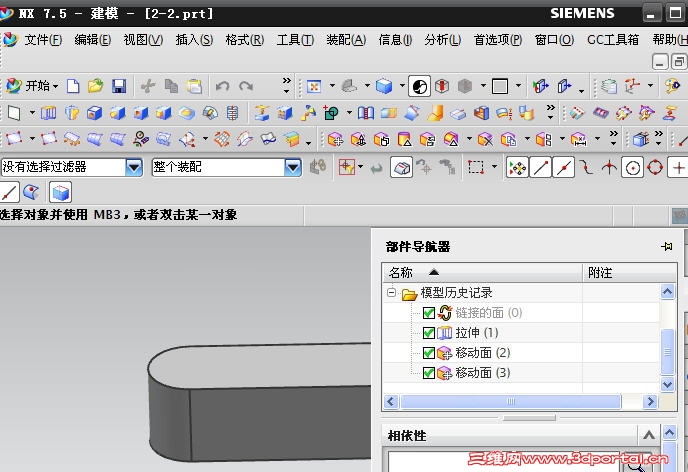Open the dropdown arrow next to the sketch icon
688x472 pixels.
32,113
